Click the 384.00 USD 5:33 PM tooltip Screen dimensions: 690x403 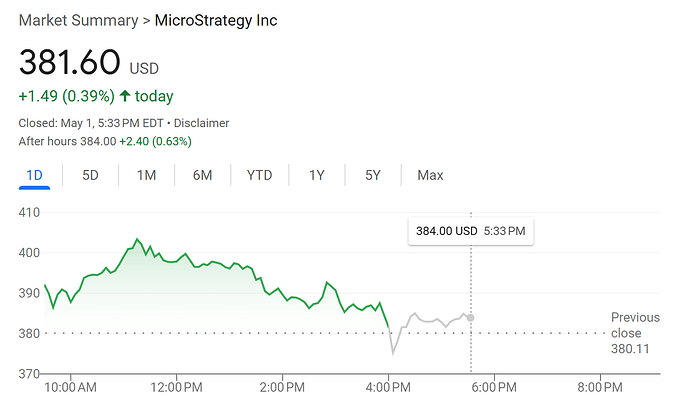click(x=470, y=231)
